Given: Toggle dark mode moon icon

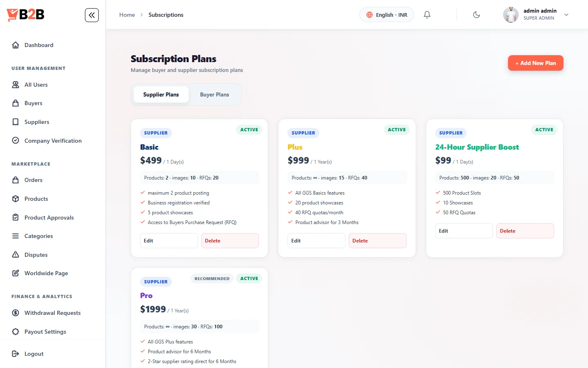Looking at the screenshot, I should [477, 15].
